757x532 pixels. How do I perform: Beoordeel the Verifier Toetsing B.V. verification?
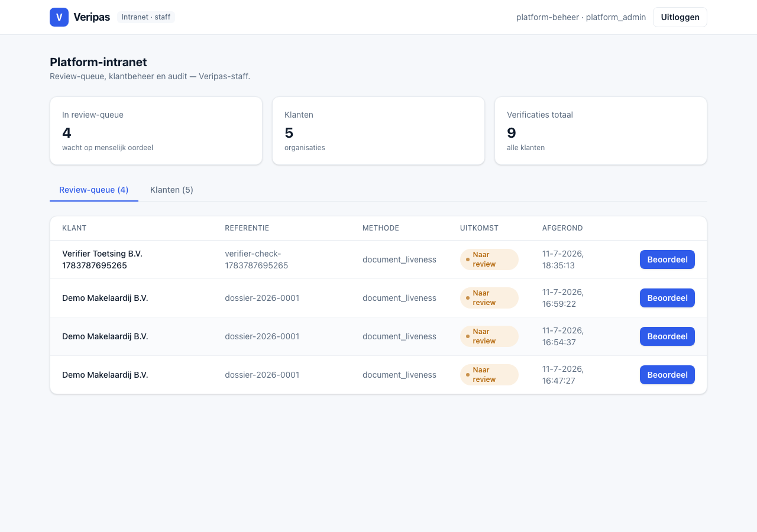[x=667, y=259]
